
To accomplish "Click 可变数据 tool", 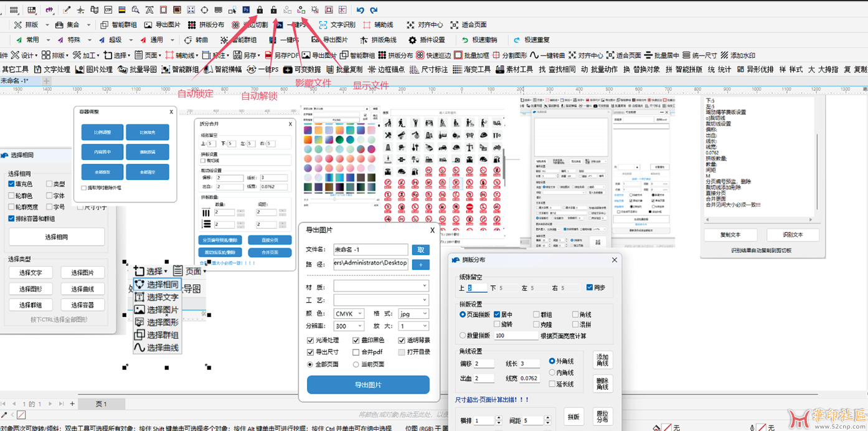I will 302,69.
